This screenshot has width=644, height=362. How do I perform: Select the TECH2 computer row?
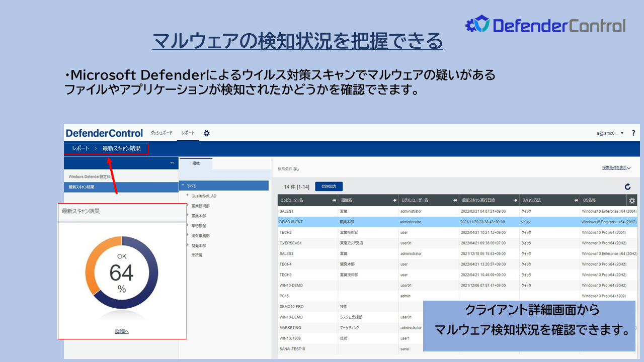pyautogui.click(x=457, y=232)
